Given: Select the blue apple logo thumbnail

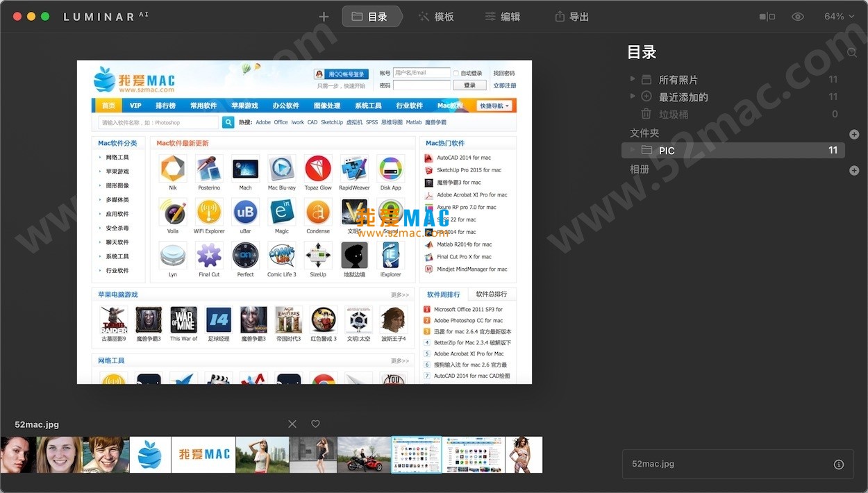Looking at the screenshot, I should click(151, 455).
